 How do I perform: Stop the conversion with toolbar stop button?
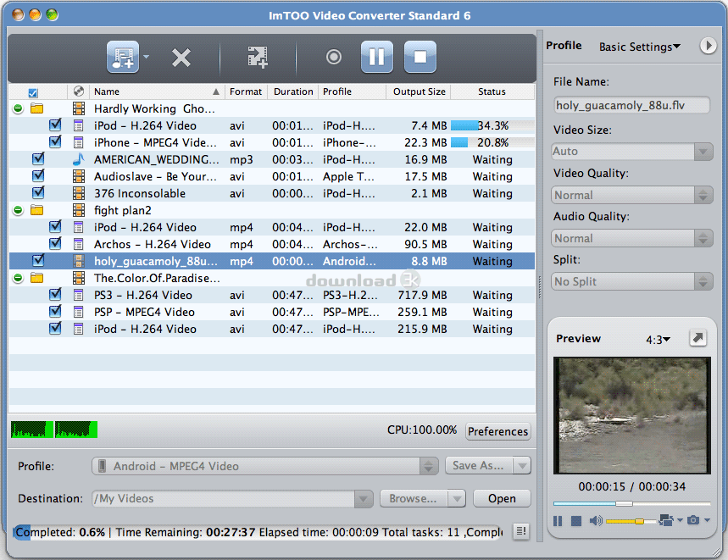pyautogui.click(x=420, y=57)
